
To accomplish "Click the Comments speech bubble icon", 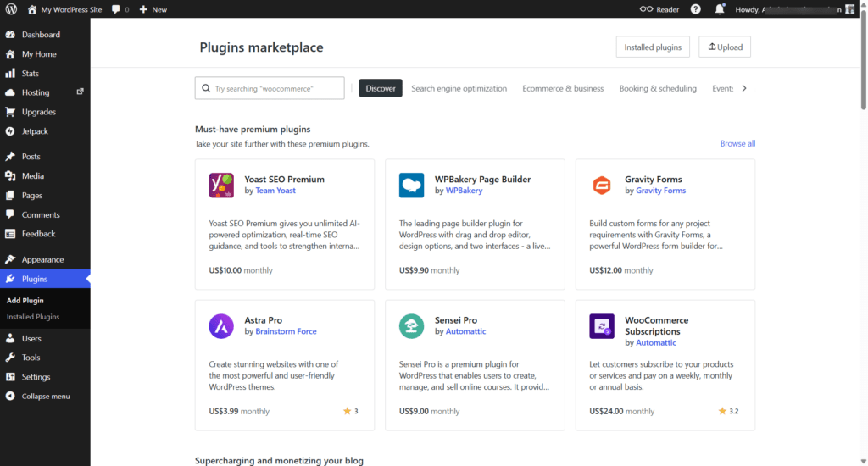I will coord(10,214).
